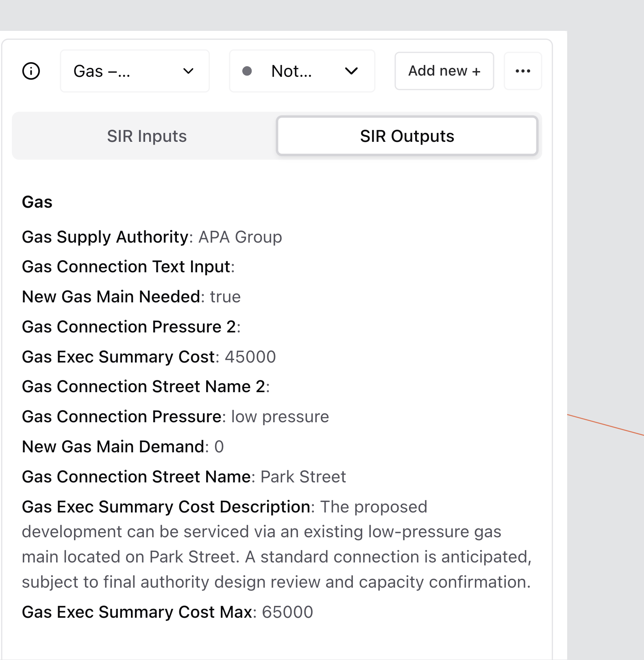Click the cost description paragraph text
Viewport: 644px width, 660px height.
tap(276, 557)
